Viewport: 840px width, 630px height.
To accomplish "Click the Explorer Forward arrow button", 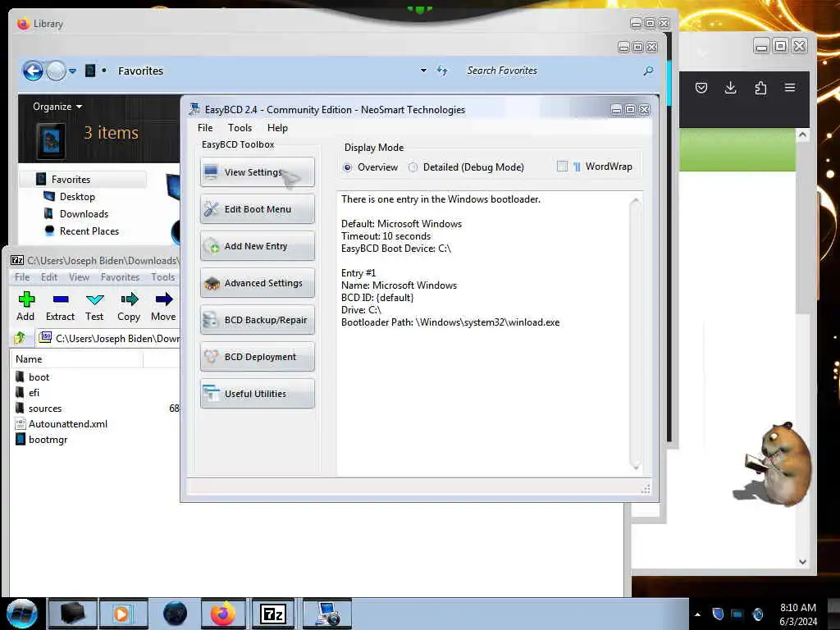I will point(56,71).
